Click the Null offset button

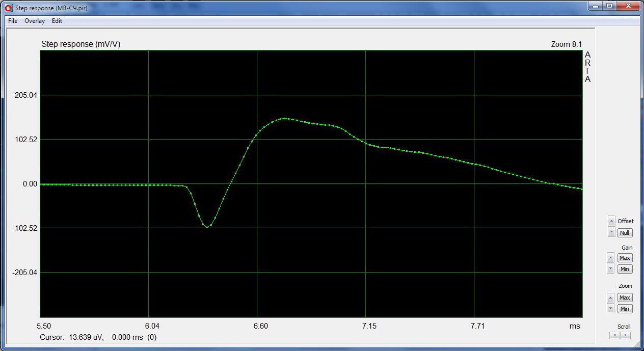(x=625, y=233)
